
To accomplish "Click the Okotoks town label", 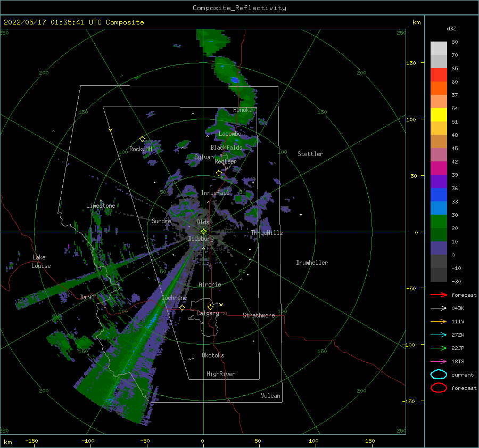I will pos(213,355).
